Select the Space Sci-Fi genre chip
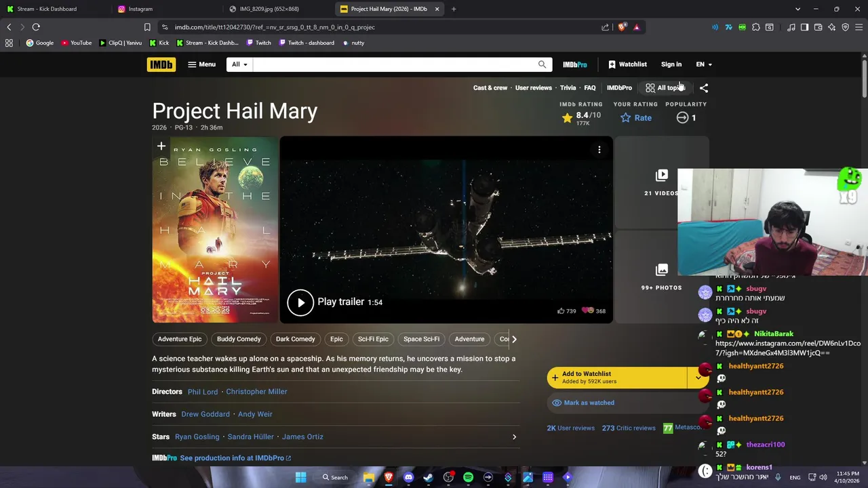Image resolution: width=868 pixels, height=488 pixels. (x=422, y=339)
